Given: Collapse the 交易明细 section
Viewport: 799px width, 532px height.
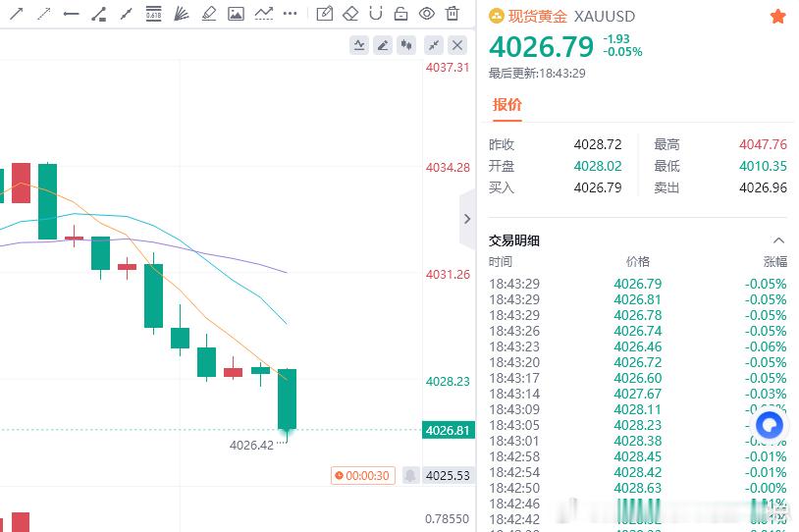Looking at the screenshot, I should (x=778, y=240).
